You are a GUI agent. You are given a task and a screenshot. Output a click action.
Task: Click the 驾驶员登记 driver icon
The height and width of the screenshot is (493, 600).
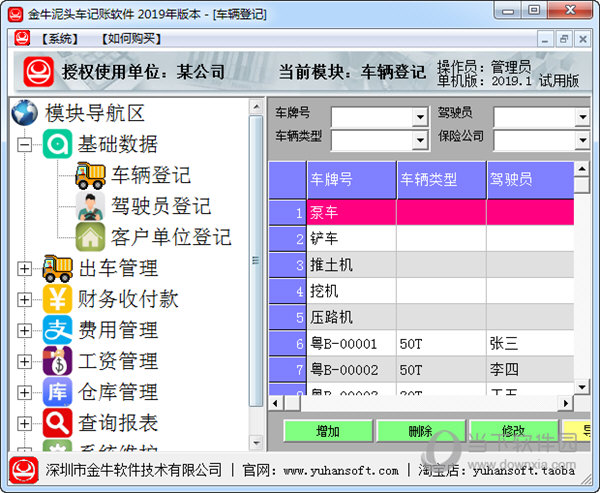click(x=90, y=206)
